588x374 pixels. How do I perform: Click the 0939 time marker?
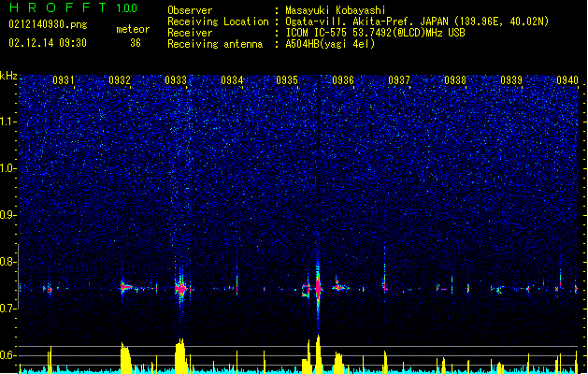click(x=511, y=80)
